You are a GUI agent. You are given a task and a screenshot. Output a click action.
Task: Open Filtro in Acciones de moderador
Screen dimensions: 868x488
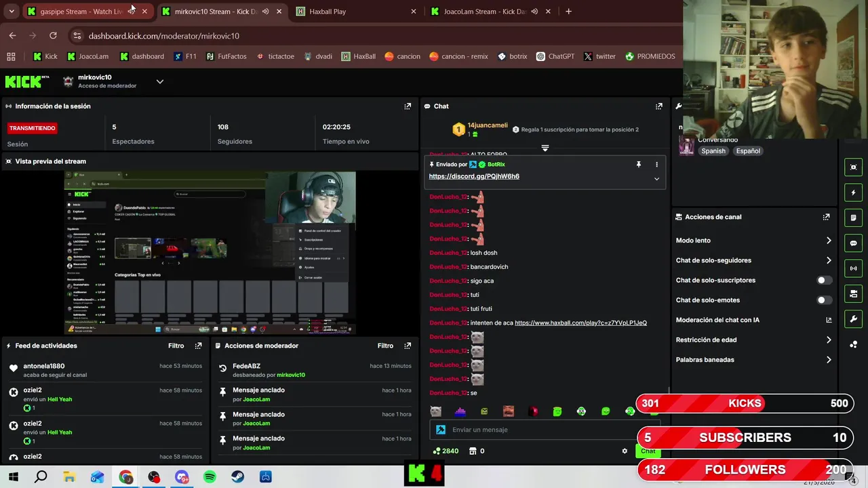point(385,346)
